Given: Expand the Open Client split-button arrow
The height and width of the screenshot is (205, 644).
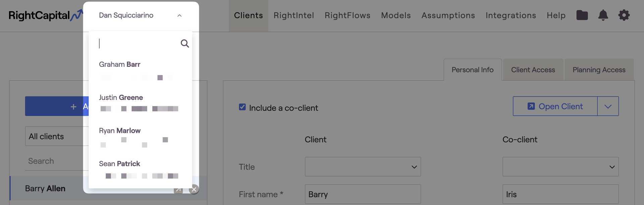Looking at the screenshot, I should [x=608, y=106].
